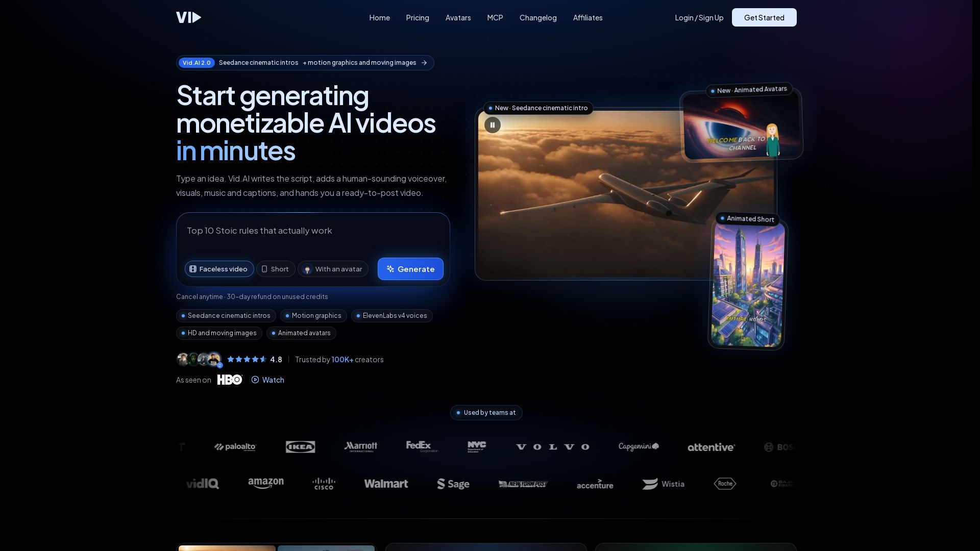The height and width of the screenshot is (551, 980).
Task: Click the Seedance cinematic intros feature chip
Action: click(226, 316)
